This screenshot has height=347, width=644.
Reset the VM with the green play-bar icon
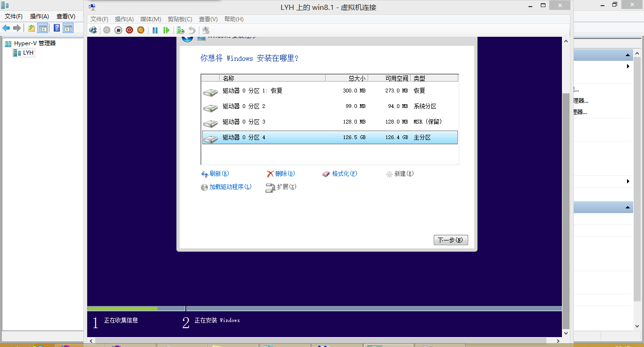tap(166, 30)
